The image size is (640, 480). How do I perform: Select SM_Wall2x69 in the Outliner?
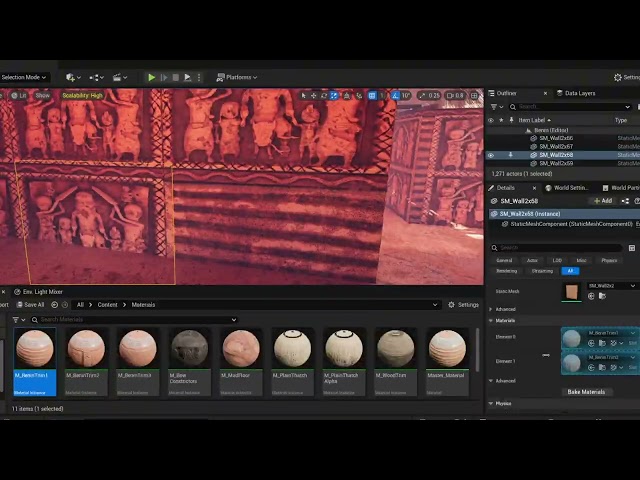click(556, 163)
